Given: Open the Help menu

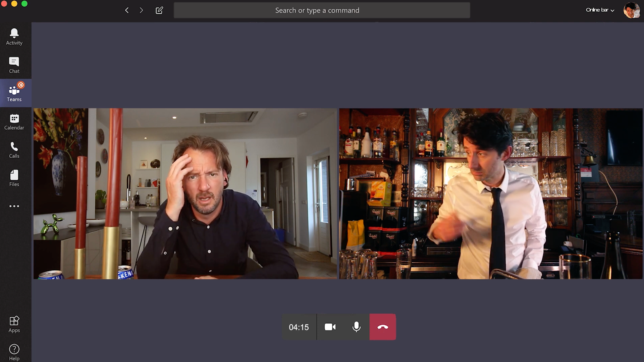Looking at the screenshot, I should [14, 352].
